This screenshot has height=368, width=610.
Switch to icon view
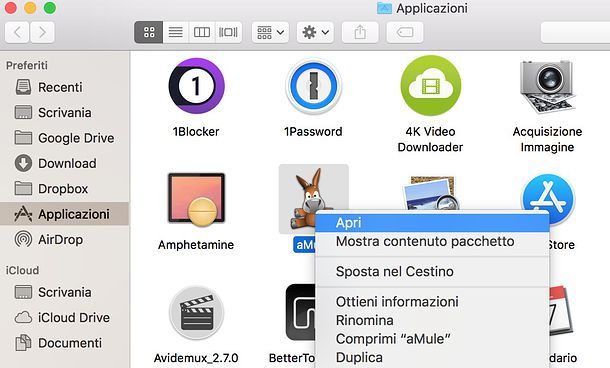149,32
